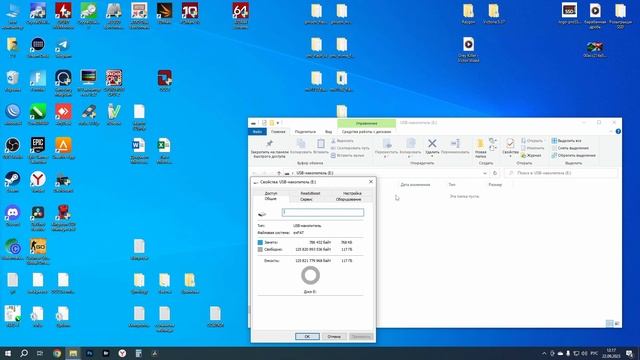Click the Copy To icon in ribbon
Image resolution: width=640 pixels, height=360 pixels.
point(411,143)
